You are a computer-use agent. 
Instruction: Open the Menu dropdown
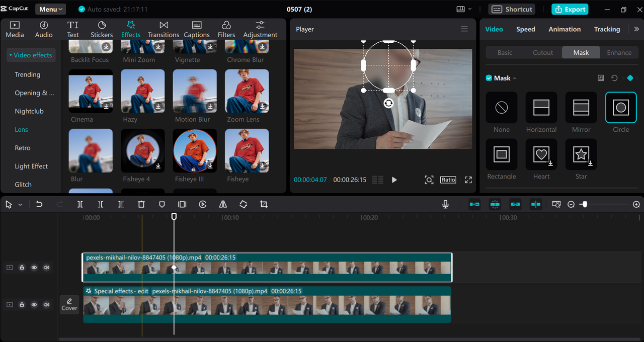point(50,9)
